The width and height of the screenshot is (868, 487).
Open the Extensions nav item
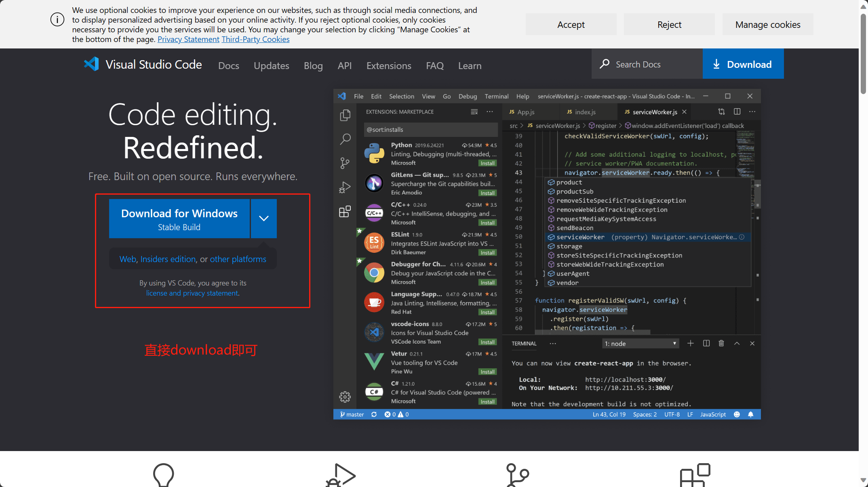[389, 65]
